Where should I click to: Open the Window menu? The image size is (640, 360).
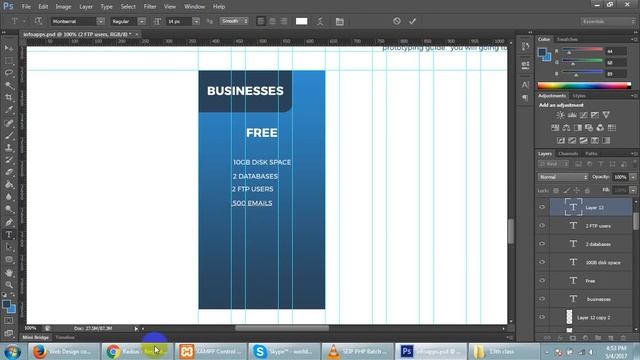(x=194, y=7)
